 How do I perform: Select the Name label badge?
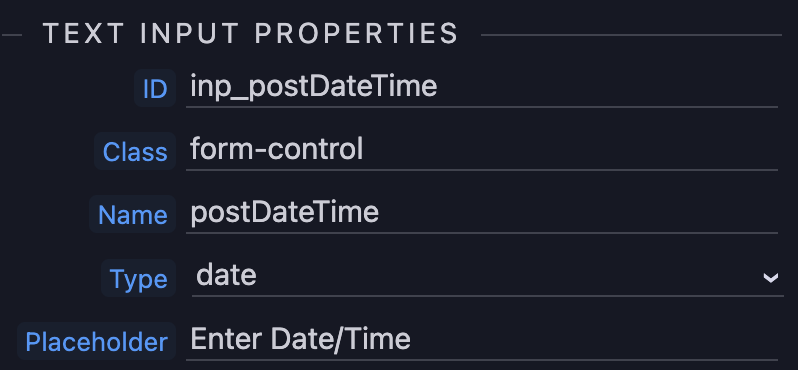132,214
